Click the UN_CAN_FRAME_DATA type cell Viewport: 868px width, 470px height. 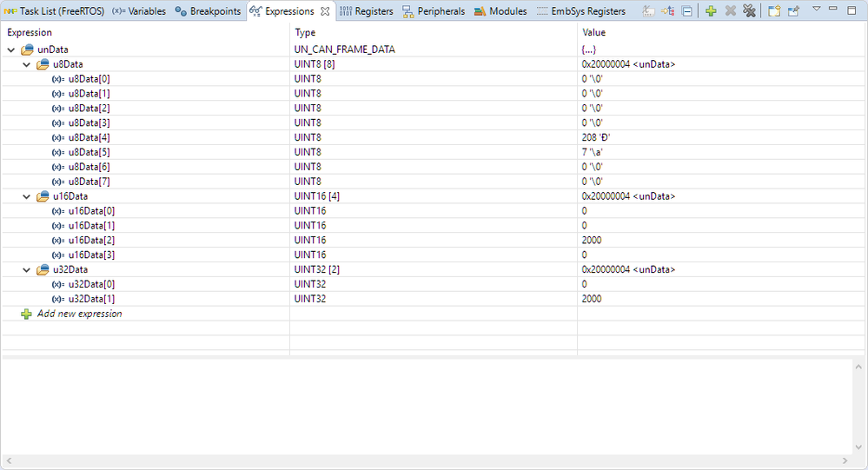pos(344,50)
